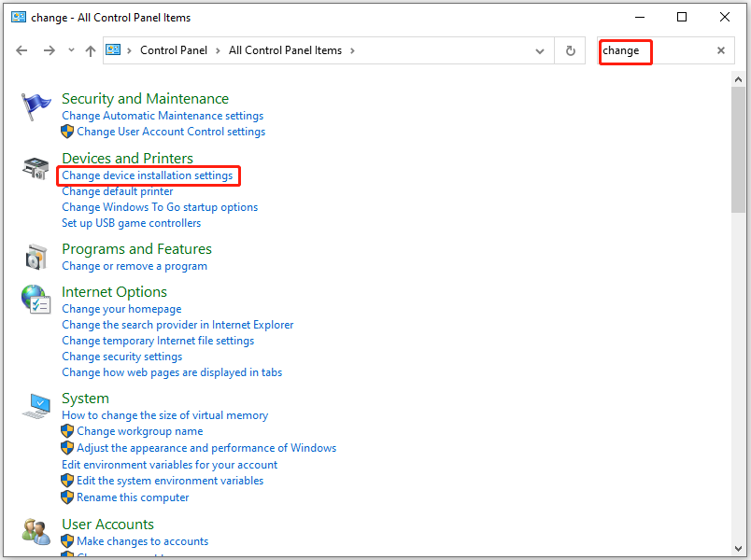Viewport: 751px width, 560px height.
Task: Open Change security settings
Action: tap(122, 357)
